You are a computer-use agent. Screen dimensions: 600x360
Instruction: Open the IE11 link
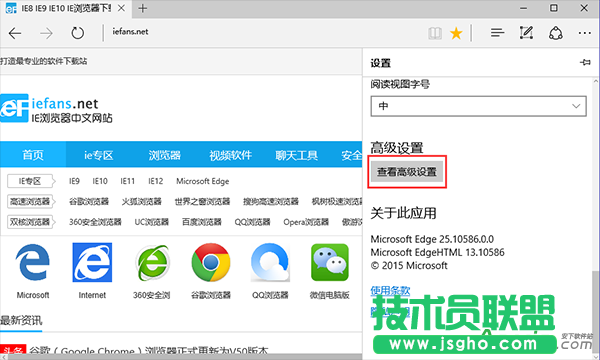click(x=127, y=181)
